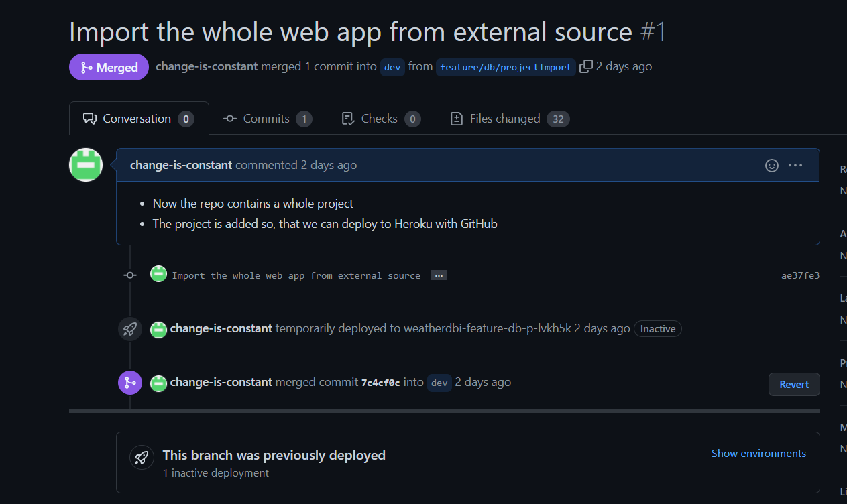Open change-is-constant profile in header
Screen dimensions: 847x504
[207, 66]
